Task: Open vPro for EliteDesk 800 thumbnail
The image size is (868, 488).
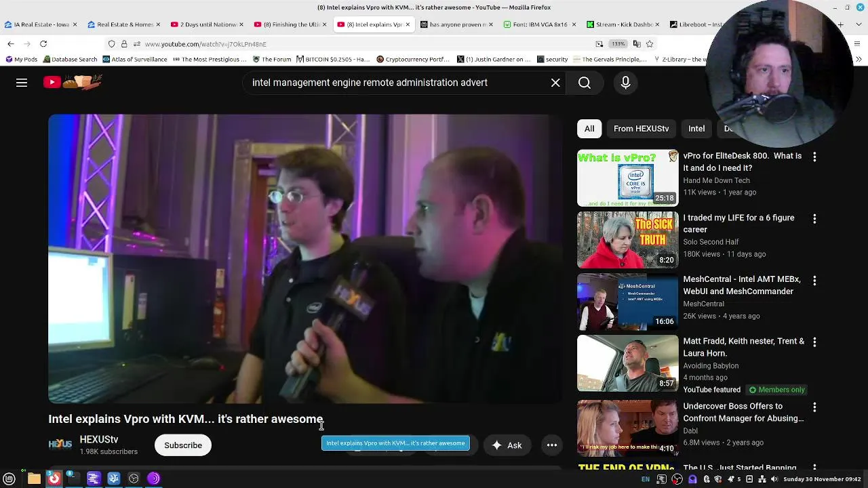Action: point(627,178)
